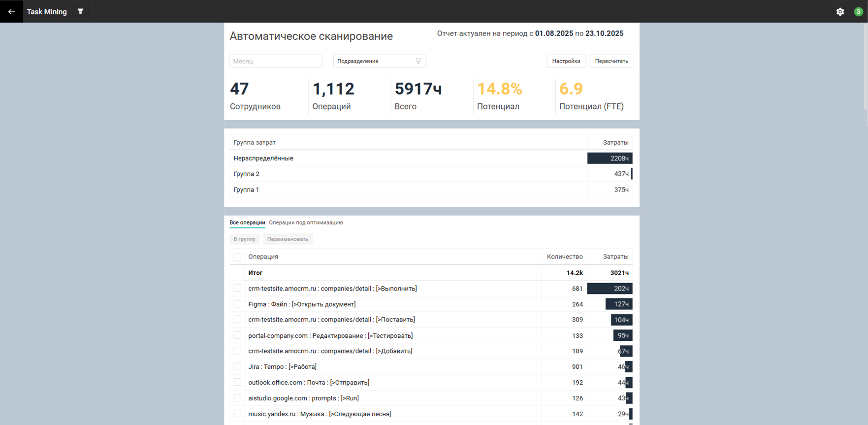Image resolution: width=868 pixels, height=425 pixels.
Task: Click operation text portal-company.com Редактирование [>Тестировать]
Action: [x=330, y=335]
